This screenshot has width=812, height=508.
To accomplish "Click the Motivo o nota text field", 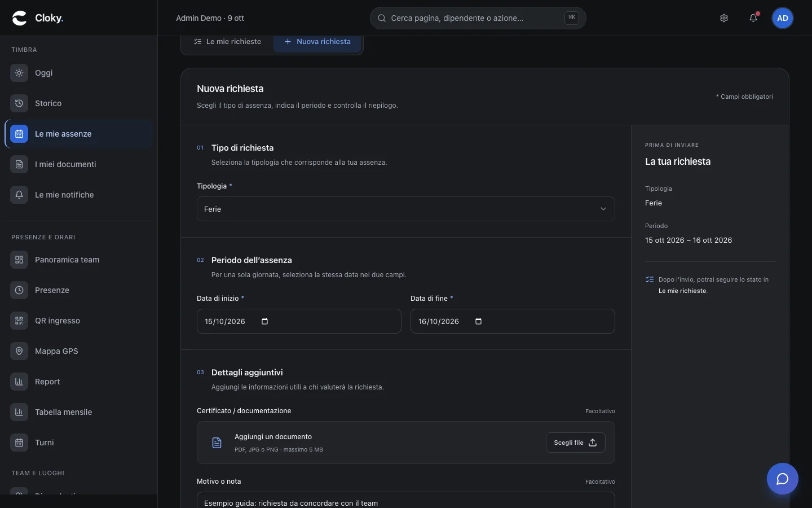I will click(x=406, y=500).
